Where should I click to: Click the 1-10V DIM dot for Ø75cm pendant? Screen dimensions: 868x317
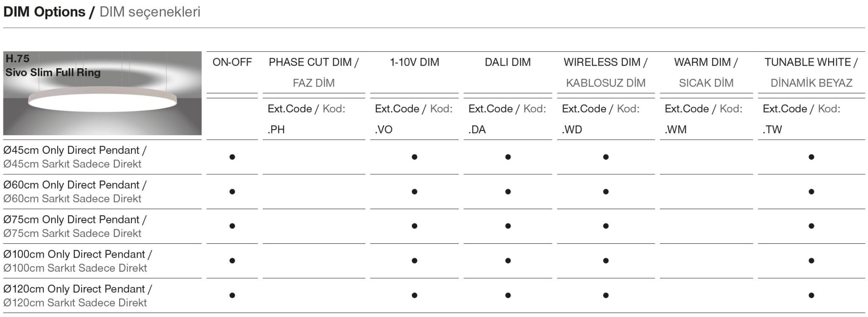pos(415,226)
